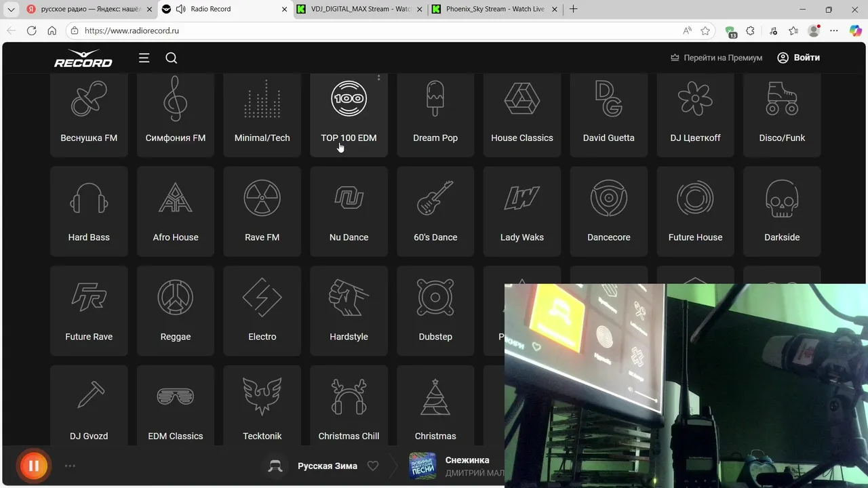Mute the Radio Record tab audio

click(181, 9)
